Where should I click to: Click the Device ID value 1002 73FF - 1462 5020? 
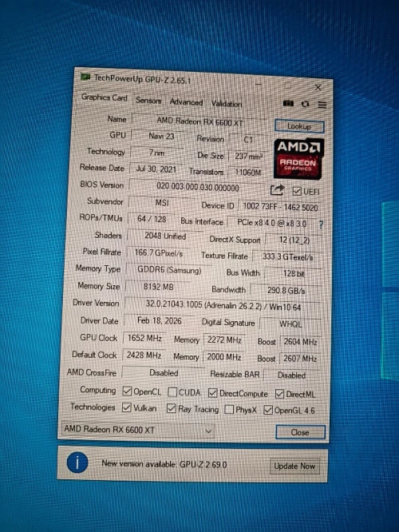tap(280, 207)
